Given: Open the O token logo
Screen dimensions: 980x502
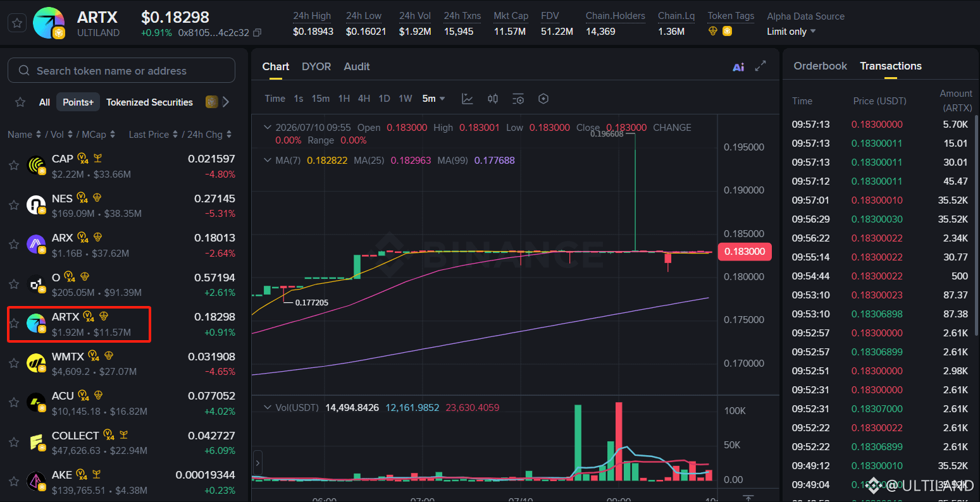Looking at the screenshot, I should coord(36,284).
